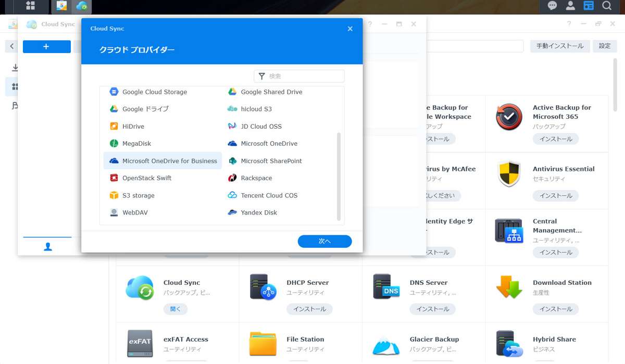Open Download Station package icon

[x=509, y=287]
